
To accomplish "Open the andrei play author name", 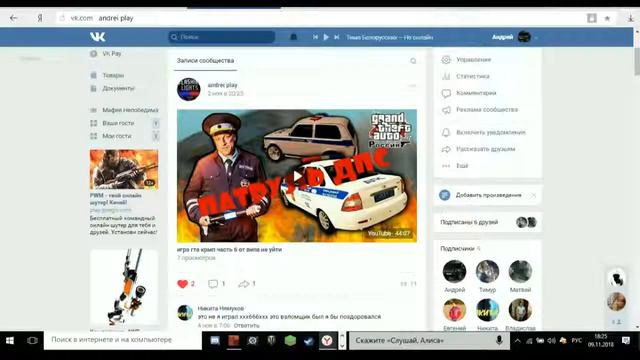I will pyautogui.click(x=222, y=85).
